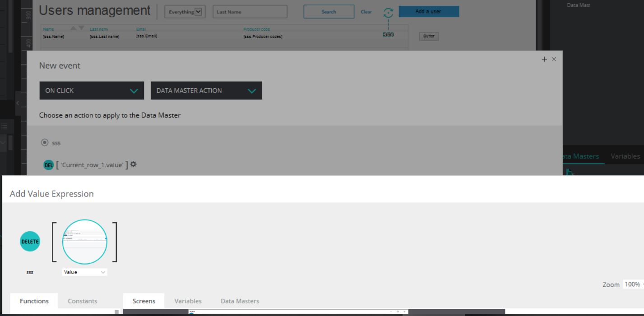Click the sort arrows next to Name column

pos(77,28)
